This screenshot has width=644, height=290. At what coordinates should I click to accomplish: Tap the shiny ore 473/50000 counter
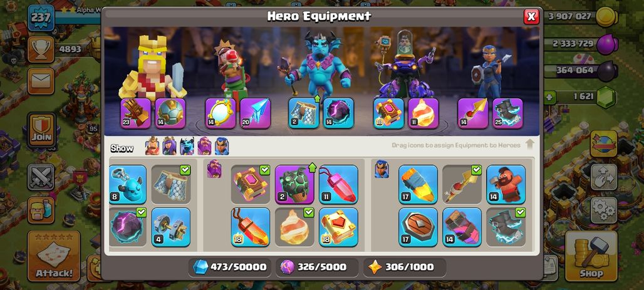[x=230, y=267]
